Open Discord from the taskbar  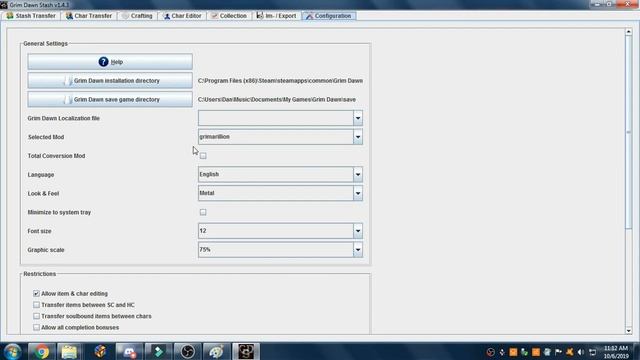coord(129,351)
